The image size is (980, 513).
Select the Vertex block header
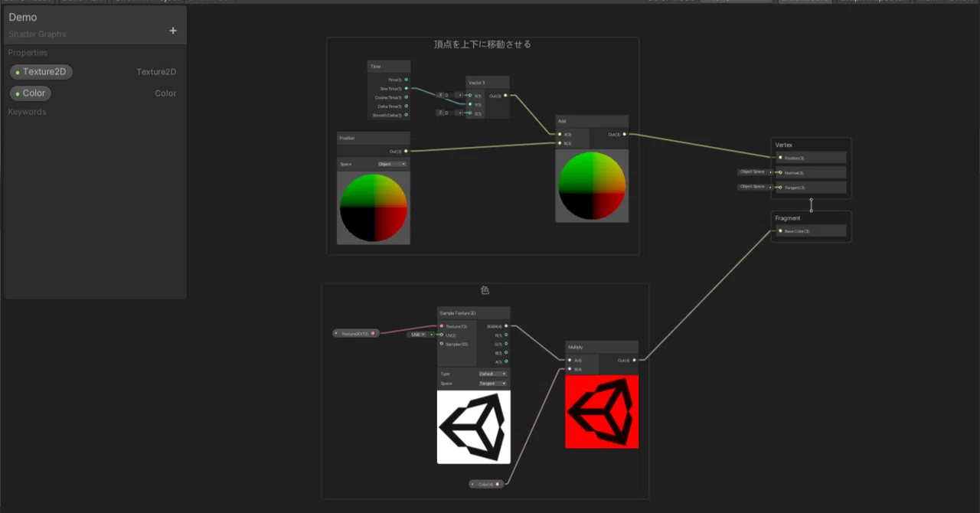click(784, 145)
